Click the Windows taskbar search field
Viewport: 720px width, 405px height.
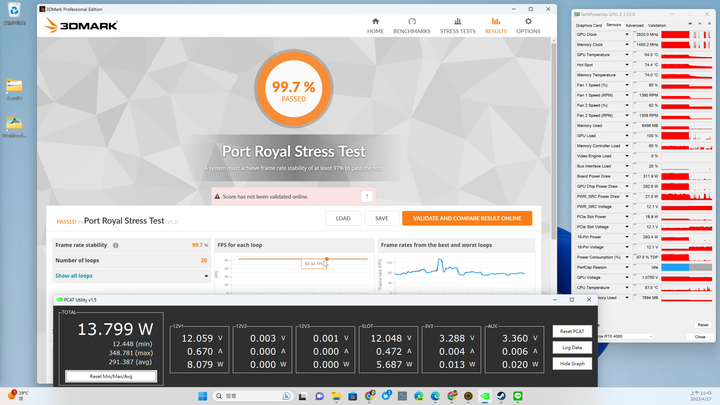tap(253, 396)
